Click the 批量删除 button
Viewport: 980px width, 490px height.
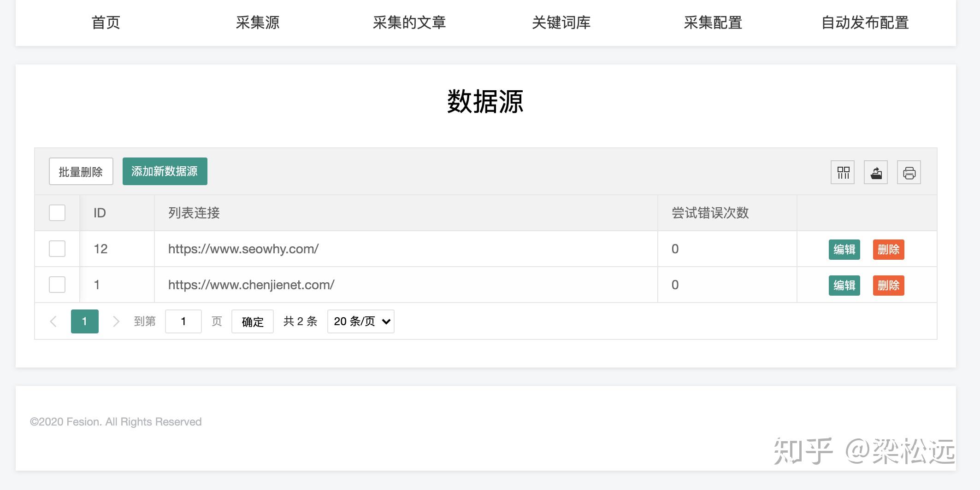click(x=81, y=172)
